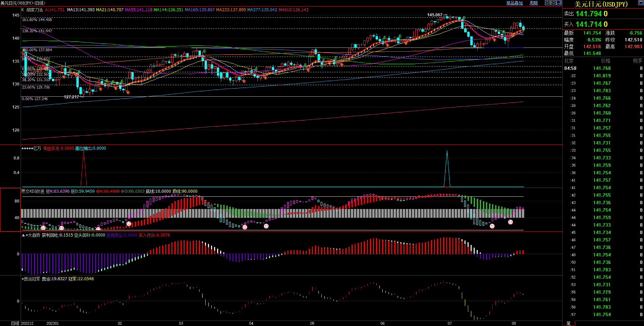644x326 pixels.
Task: Click the 胡家刀法 indicator name
Action: click(35, 10)
